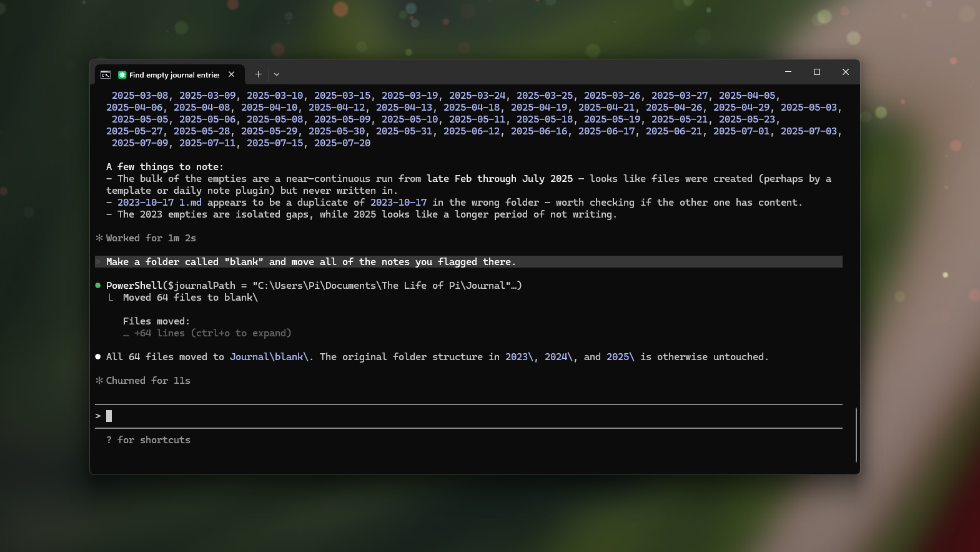This screenshot has height=552, width=980.
Task: Click the date entry "2025-07-20"
Action: point(342,143)
